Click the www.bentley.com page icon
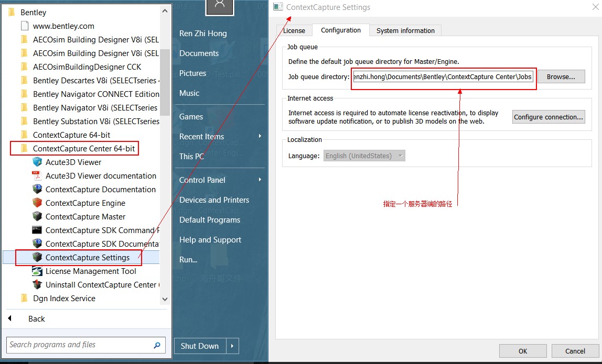Image resolution: width=602 pixels, height=364 pixels. point(25,26)
